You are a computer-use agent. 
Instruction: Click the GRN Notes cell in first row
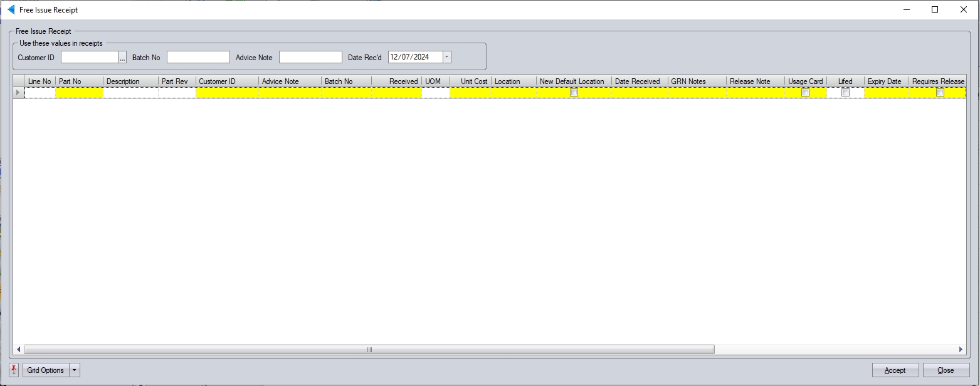point(697,93)
